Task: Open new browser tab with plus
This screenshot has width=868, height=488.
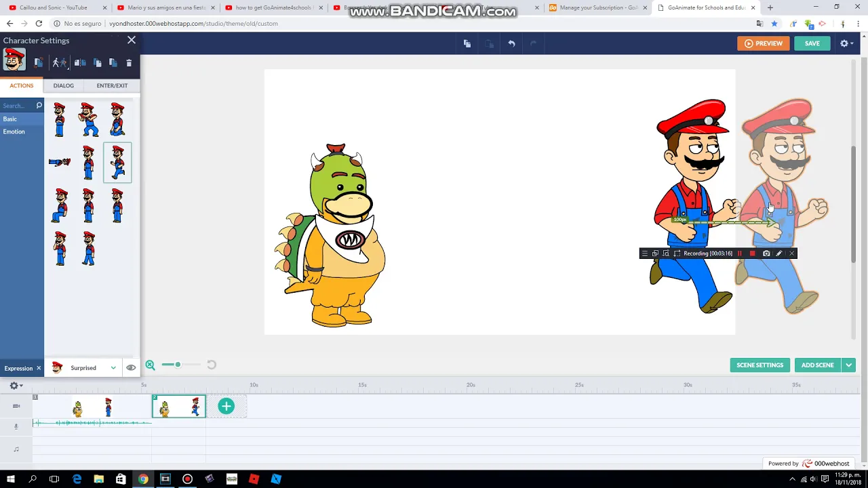Action: pos(770,7)
